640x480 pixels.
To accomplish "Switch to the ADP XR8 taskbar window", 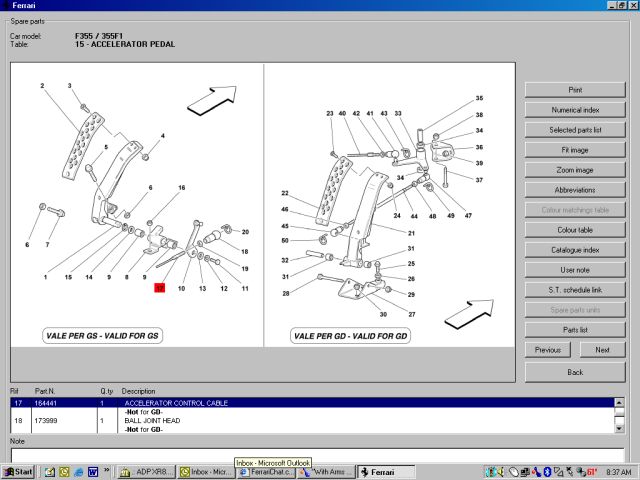I will coord(146,472).
